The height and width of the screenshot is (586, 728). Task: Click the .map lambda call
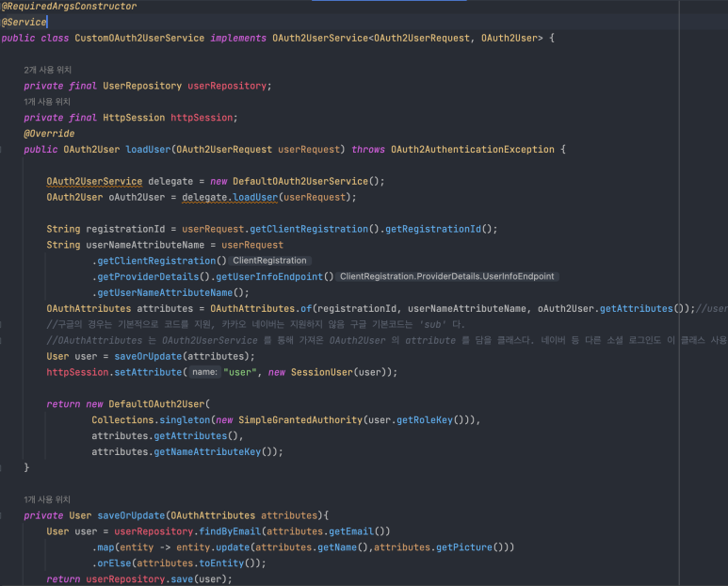coord(105,547)
